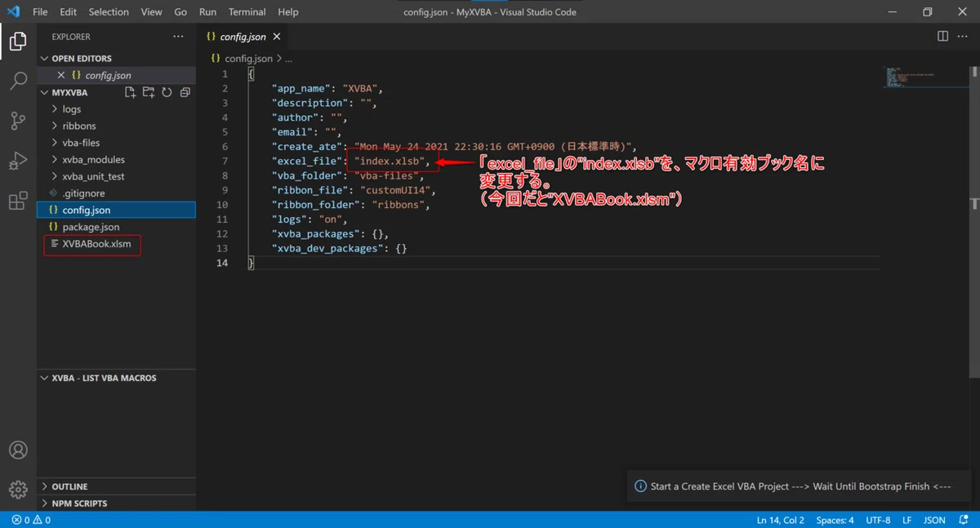Collapse all folders in MYXVBA explorer
980x528 pixels.
[x=185, y=93]
